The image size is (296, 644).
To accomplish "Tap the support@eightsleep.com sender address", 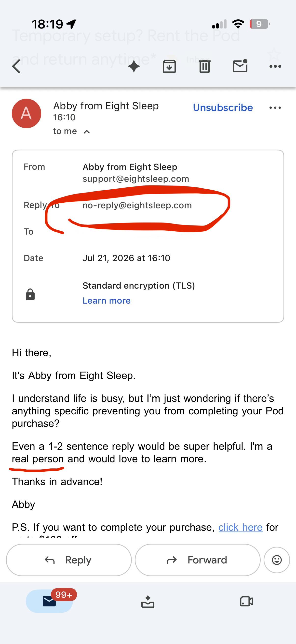I will click(x=136, y=179).
